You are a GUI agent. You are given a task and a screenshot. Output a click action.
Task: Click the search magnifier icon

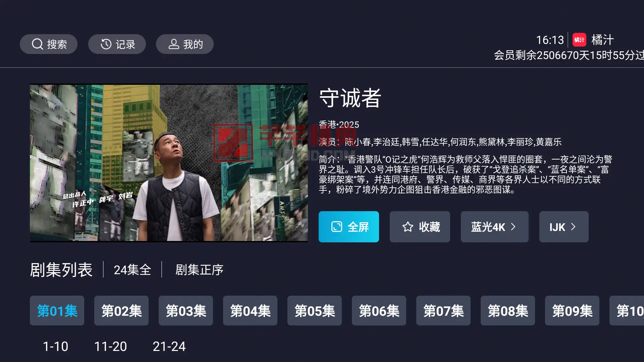click(x=37, y=44)
